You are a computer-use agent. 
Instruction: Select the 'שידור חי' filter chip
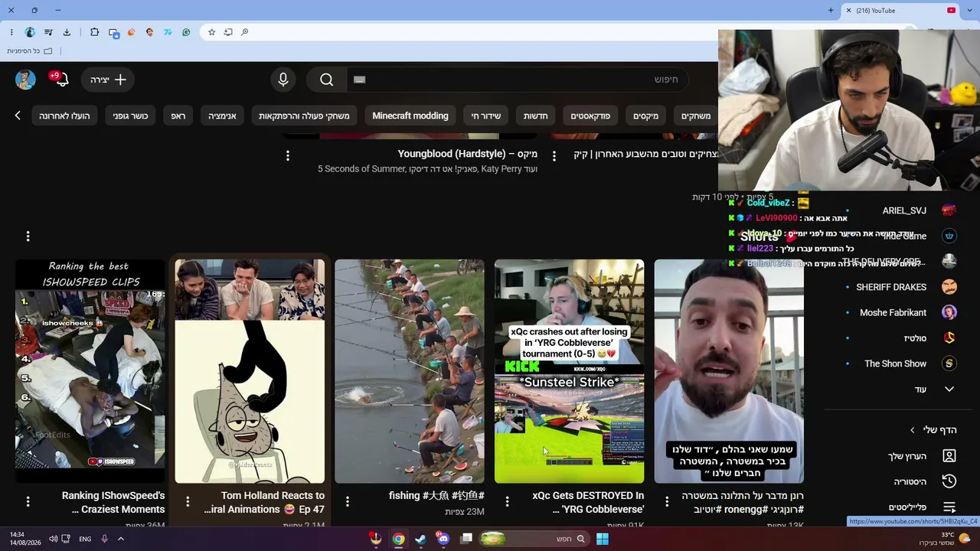[486, 116]
